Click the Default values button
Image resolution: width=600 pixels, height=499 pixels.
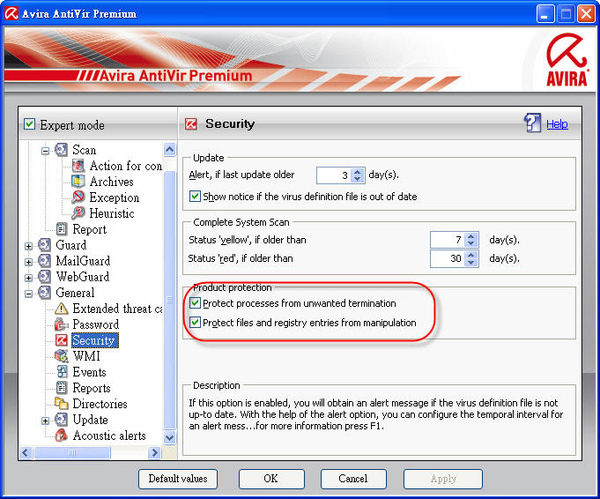coord(178,478)
